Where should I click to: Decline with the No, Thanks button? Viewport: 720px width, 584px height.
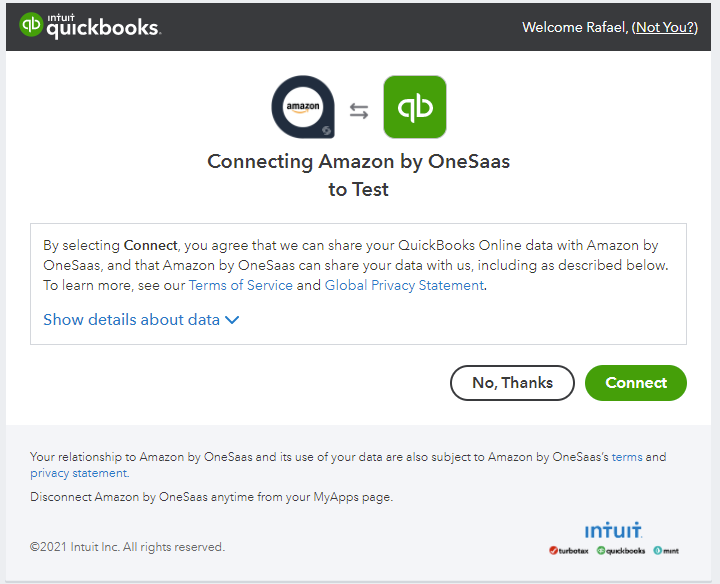[x=512, y=383]
